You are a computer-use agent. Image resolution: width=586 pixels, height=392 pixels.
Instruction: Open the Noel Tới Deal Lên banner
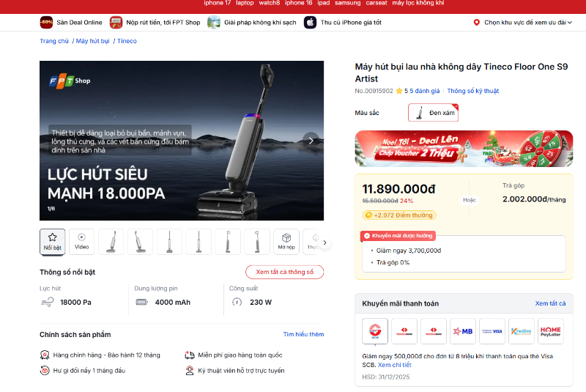[x=464, y=148]
